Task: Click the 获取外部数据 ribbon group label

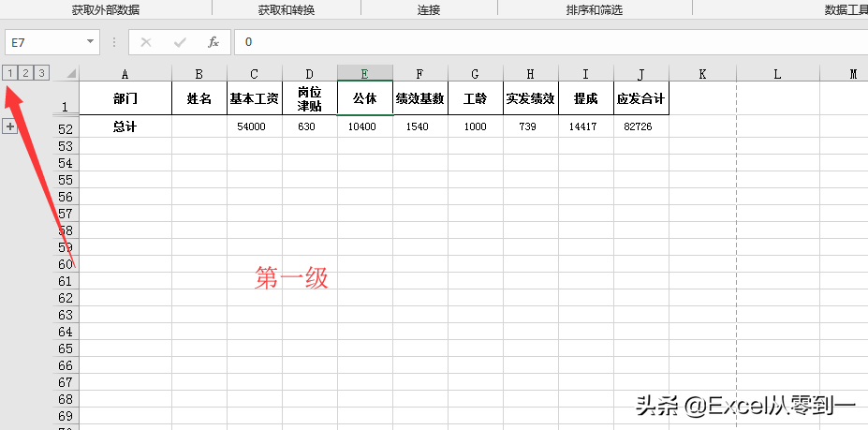Action: click(106, 10)
